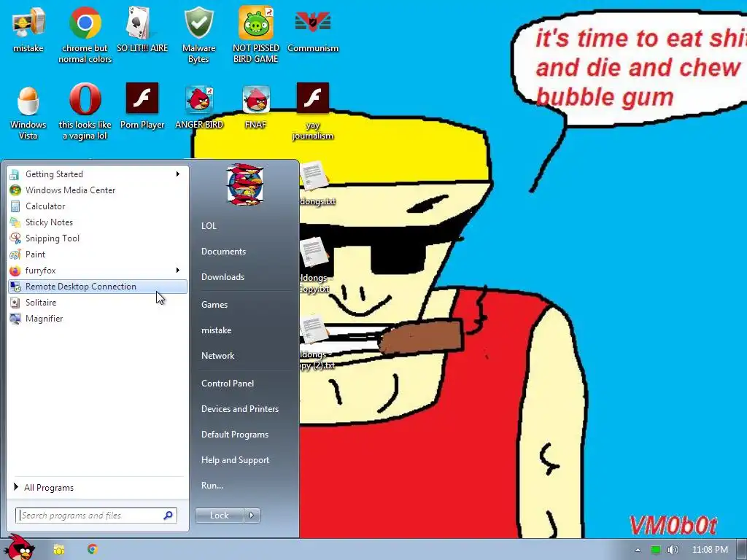Click the Show desktop strip beside the clock
This screenshot has width=747, height=560.
741,550
